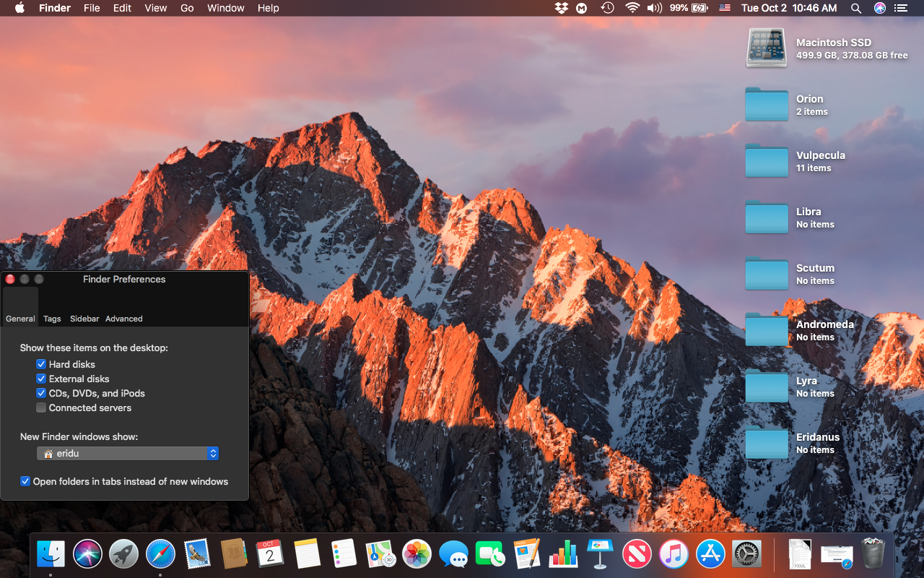Toggle Open folders in tabs checkbox

[25, 481]
